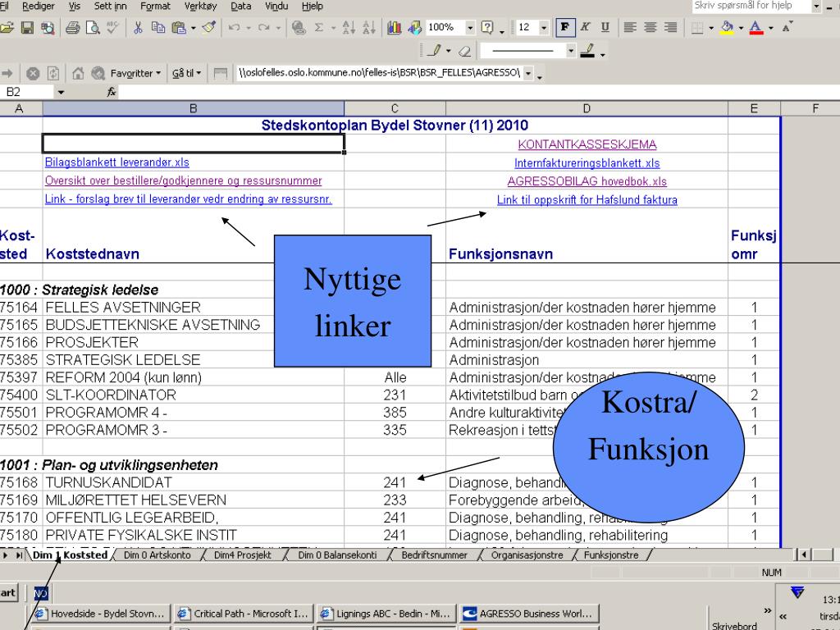Copy selection using the Copy icon
840x630 pixels.
158,27
